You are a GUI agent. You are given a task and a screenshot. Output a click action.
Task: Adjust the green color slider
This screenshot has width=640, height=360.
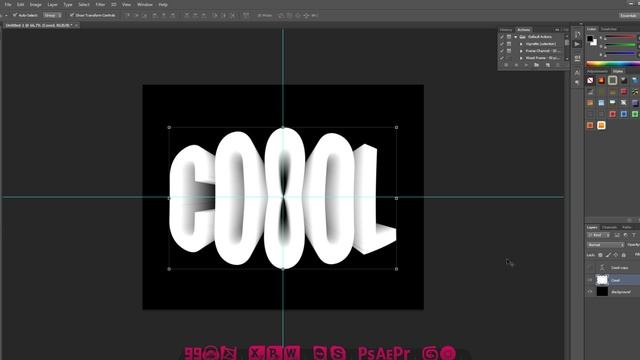(x=620, y=45)
